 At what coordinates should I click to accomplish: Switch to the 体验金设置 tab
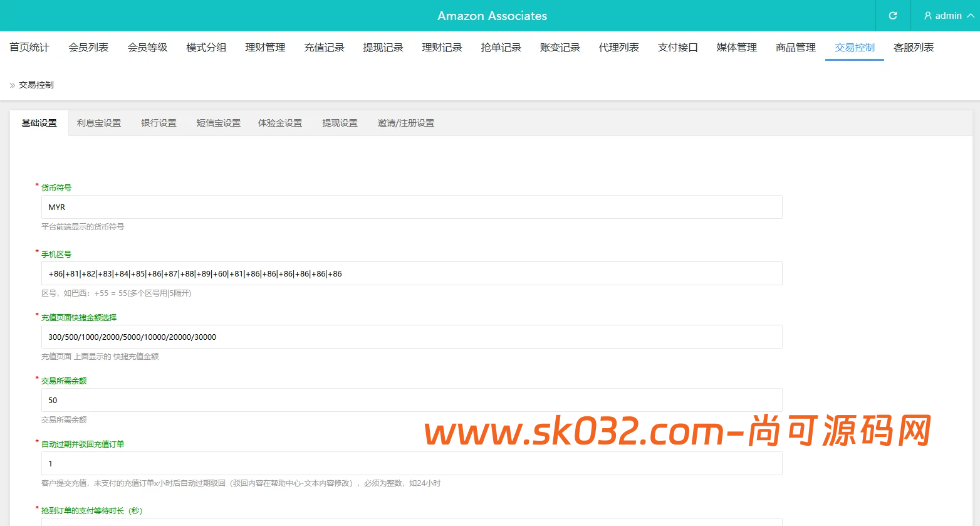click(x=279, y=123)
